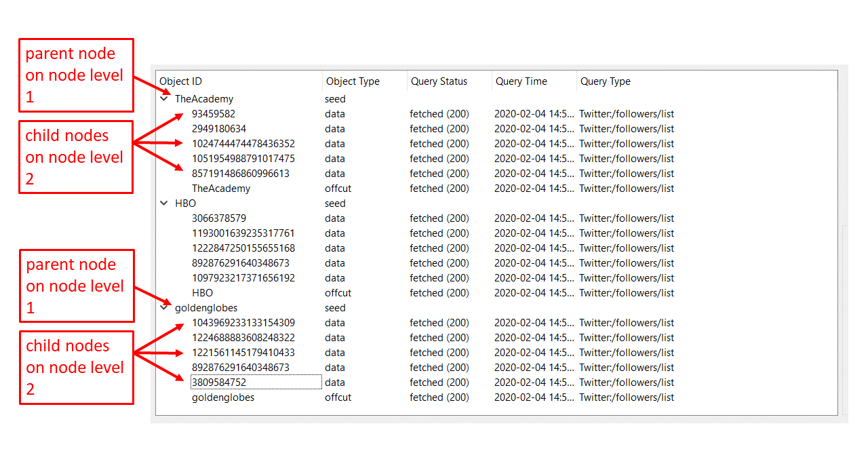
Task: Click 892876291640348673 under the goldenglobes node
Action: point(241,368)
